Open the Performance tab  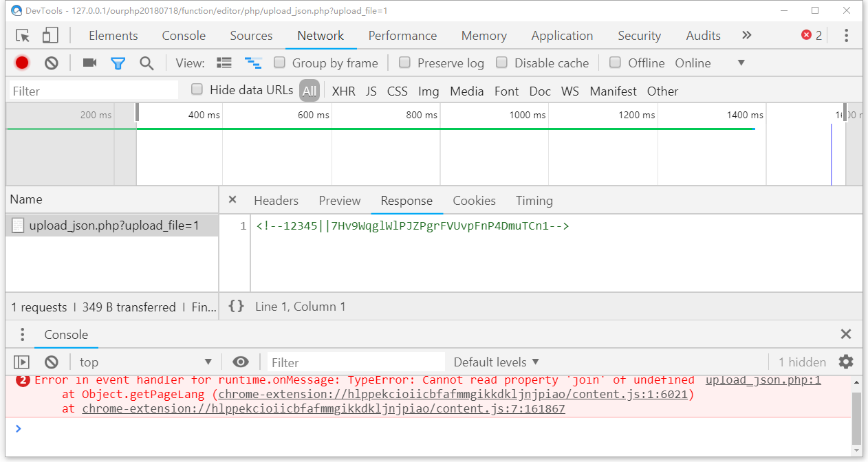click(402, 36)
